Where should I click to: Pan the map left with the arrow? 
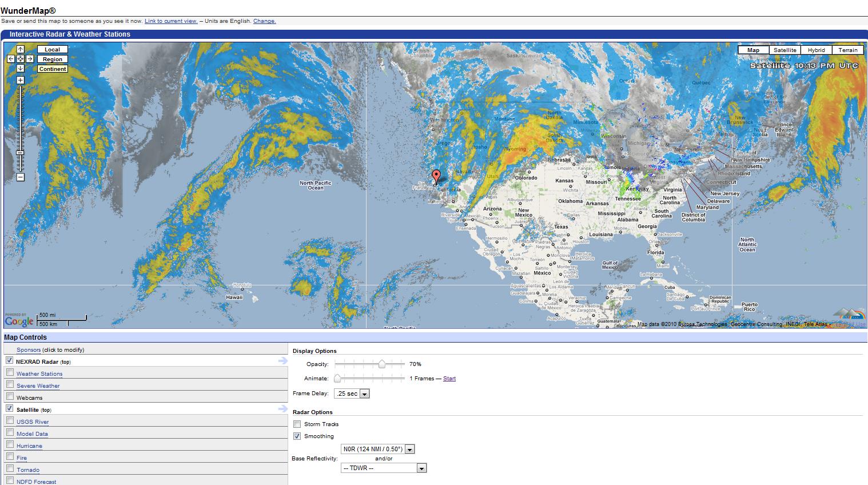click(x=11, y=59)
